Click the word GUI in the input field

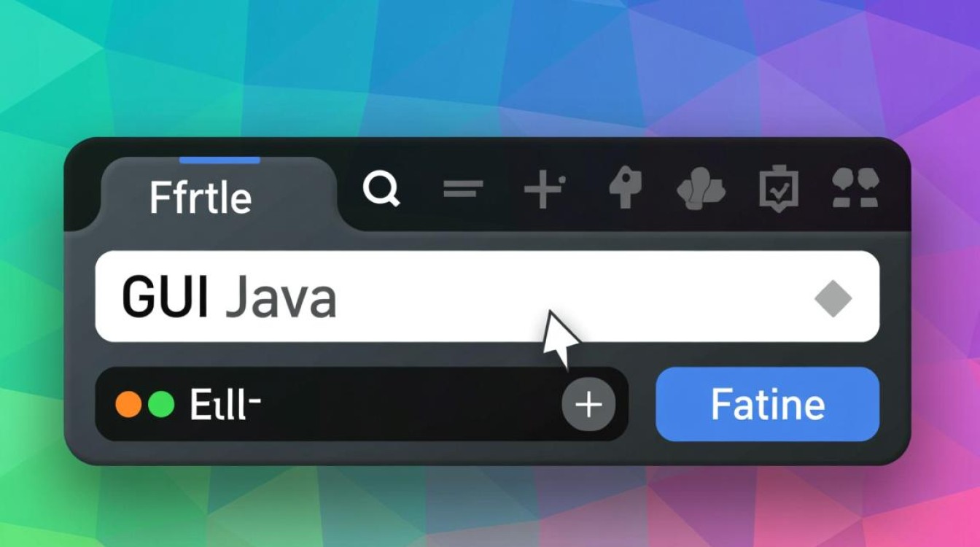pyautogui.click(x=166, y=297)
